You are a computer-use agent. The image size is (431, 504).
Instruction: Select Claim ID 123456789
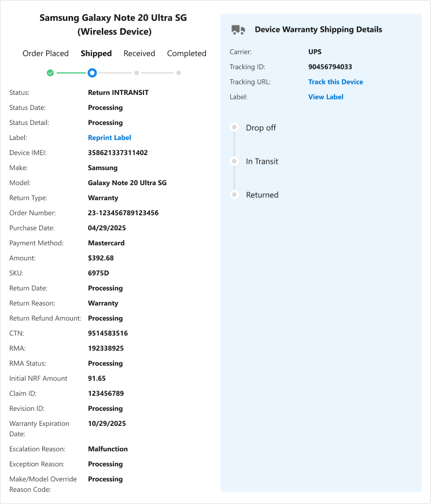106,393
